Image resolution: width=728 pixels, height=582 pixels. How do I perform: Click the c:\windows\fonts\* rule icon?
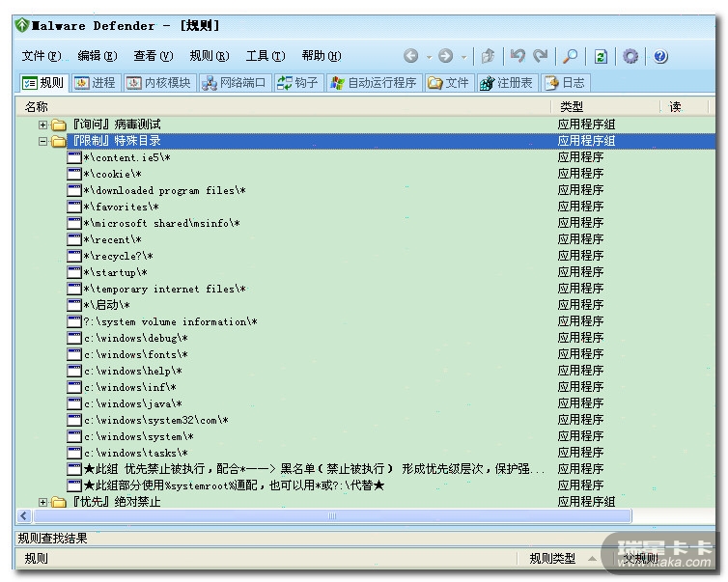pos(74,354)
